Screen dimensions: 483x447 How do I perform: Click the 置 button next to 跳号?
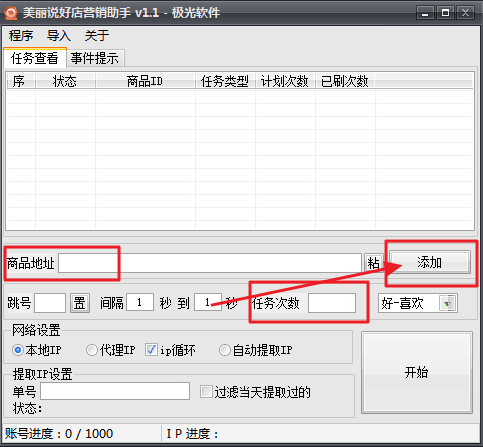click(x=80, y=303)
